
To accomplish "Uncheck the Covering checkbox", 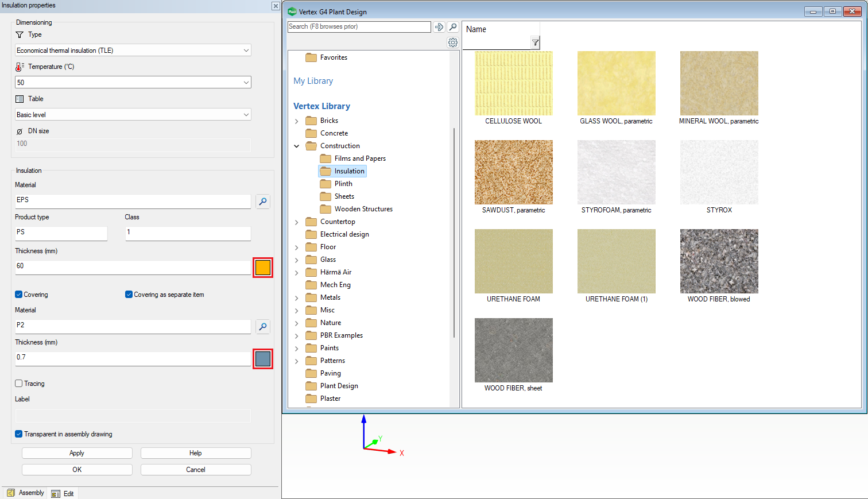I will click(x=19, y=295).
